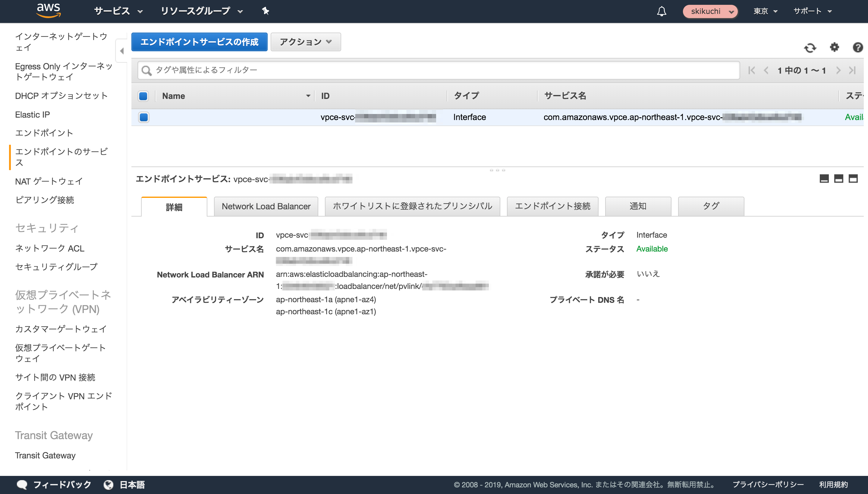Select the half-pane layout icon above the tabs
This screenshot has width=868, height=494.
coord(838,179)
